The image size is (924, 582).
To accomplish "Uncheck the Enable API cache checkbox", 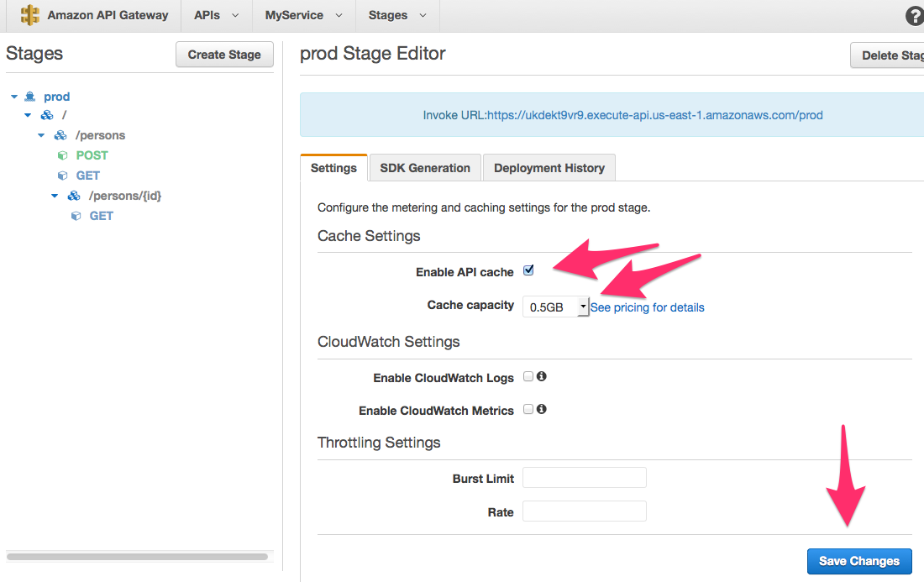I will (x=528, y=270).
